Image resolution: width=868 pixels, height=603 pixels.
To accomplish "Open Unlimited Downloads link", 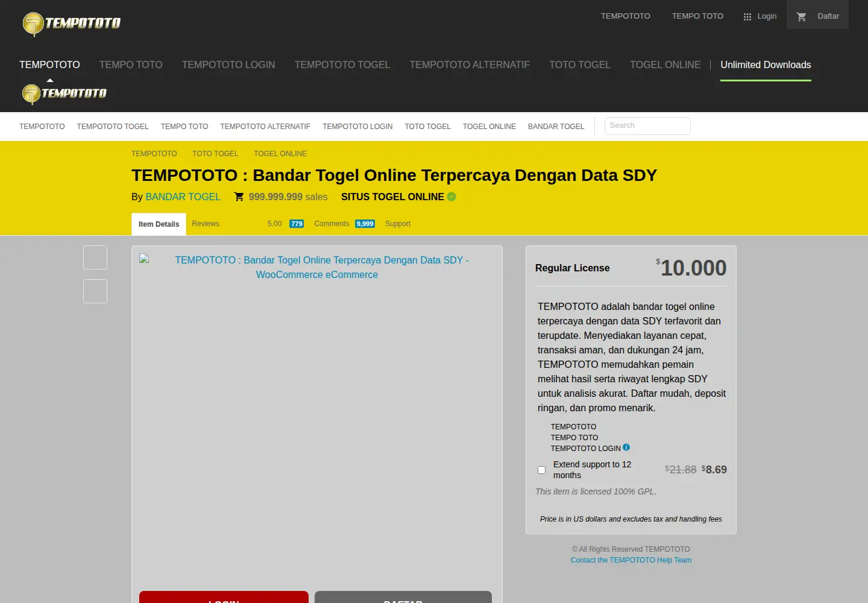I will click(766, 65).
